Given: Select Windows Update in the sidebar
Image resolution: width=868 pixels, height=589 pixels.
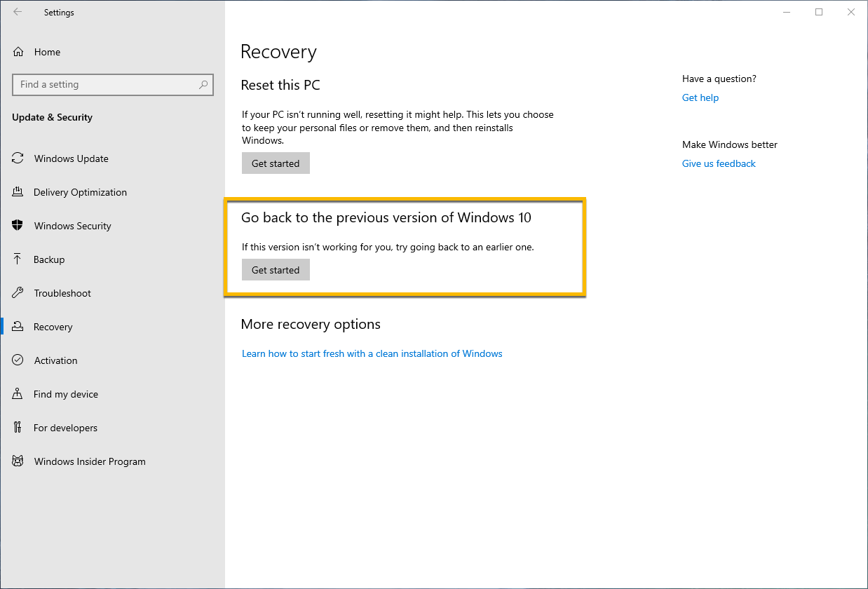Looking at the screenshot, I should pos(70,158).
